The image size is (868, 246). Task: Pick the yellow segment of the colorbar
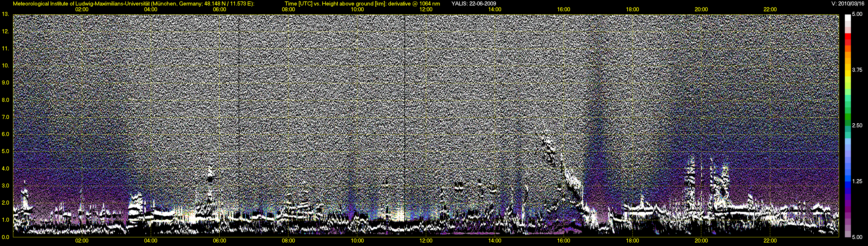848,73
